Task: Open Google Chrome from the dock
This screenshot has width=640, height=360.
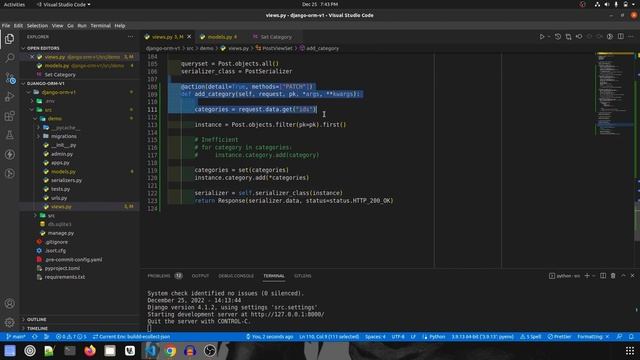Action: point(170,351)
